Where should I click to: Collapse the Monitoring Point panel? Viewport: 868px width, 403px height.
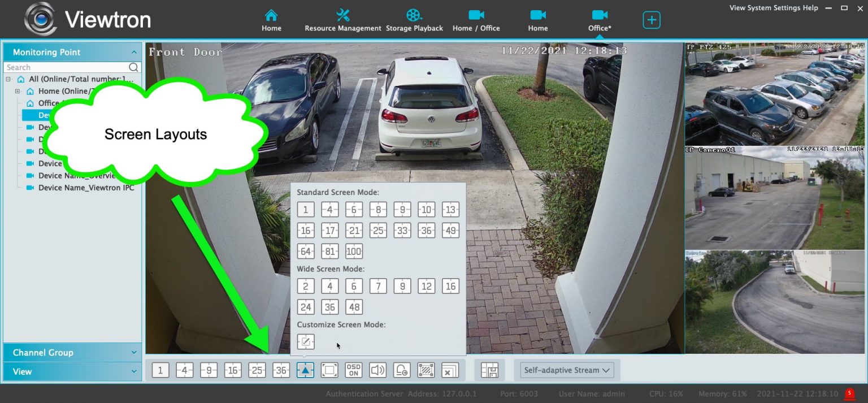(x=134, y=52)
